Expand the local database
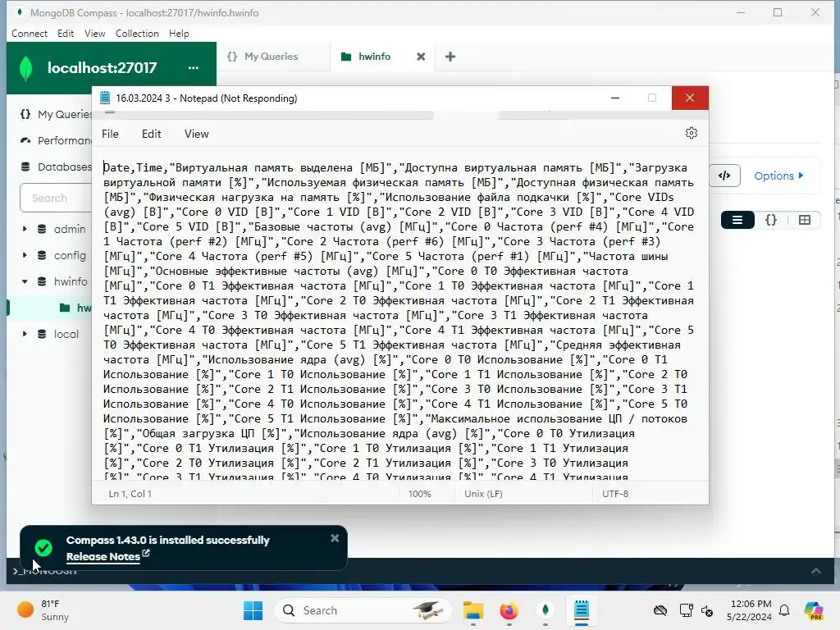This screenshot has height=630, width=840. [25, 334]
